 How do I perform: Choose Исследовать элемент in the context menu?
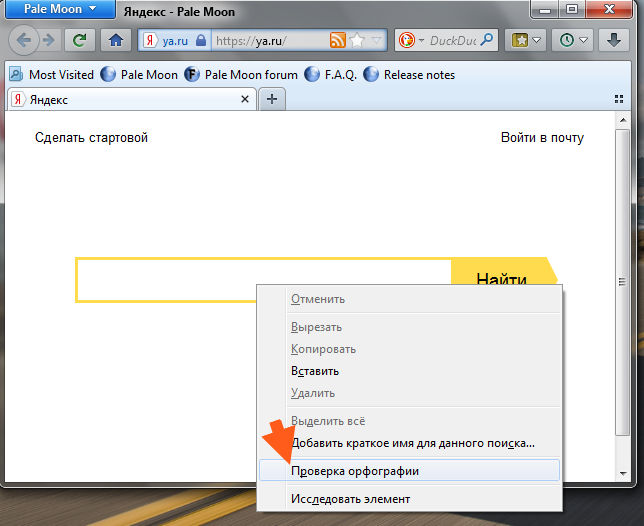[x=409, y=499]
